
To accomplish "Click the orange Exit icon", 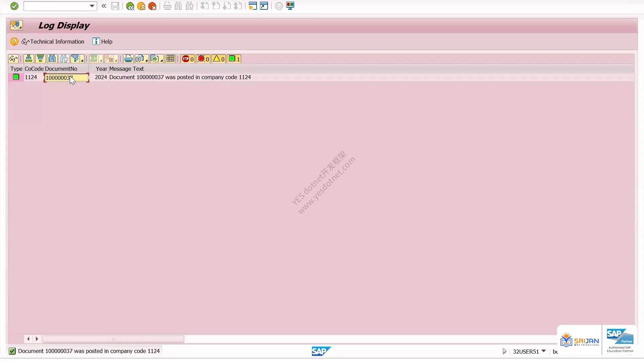I will click(141, 6).
